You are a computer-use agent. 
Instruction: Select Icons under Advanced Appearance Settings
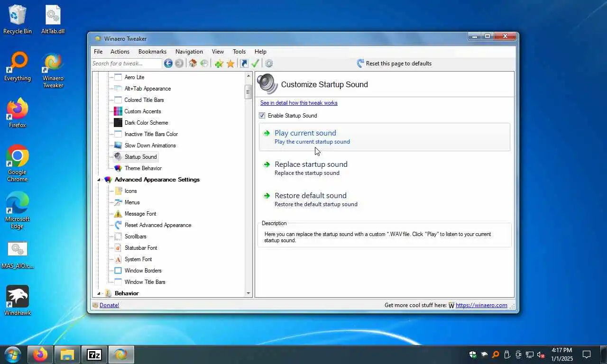point(130,191)
